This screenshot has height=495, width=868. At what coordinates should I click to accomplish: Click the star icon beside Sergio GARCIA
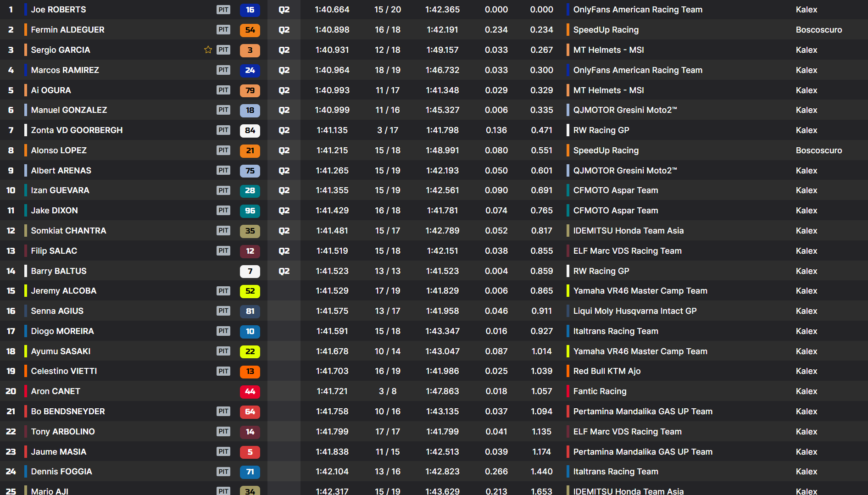208,50
